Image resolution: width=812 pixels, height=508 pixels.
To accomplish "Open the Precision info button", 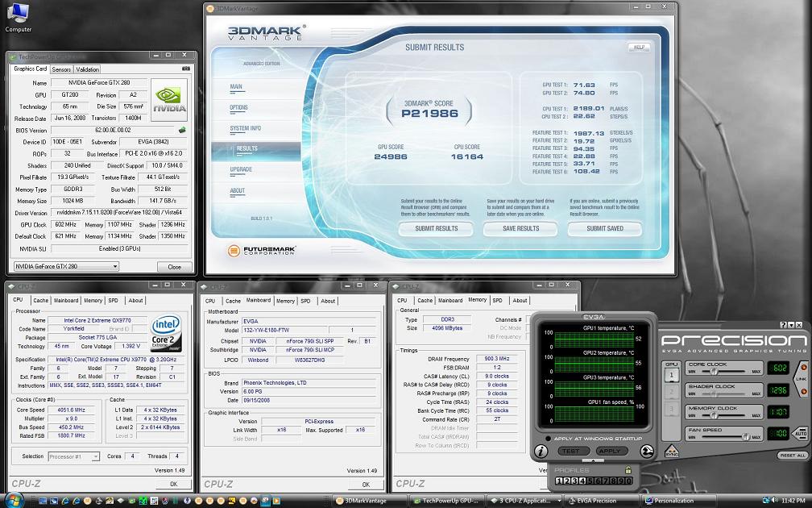I will 541,451.
